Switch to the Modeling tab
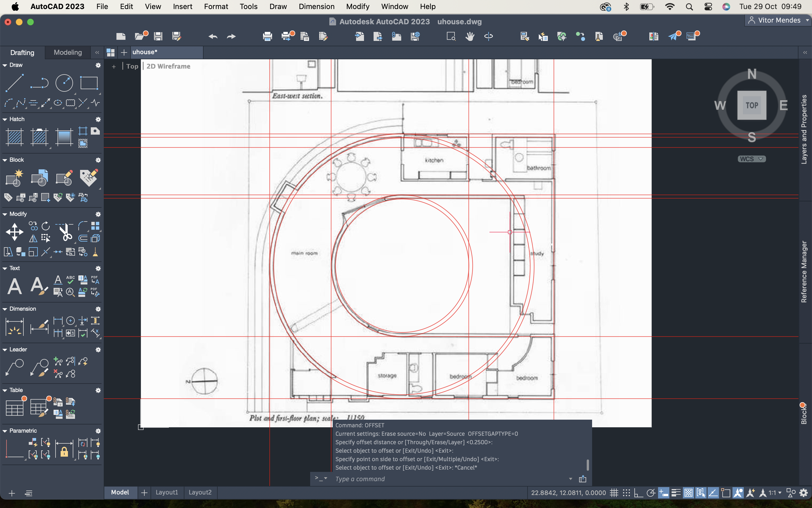The height and width of the screenshot is (508, 812). click(x=68, y=52)
